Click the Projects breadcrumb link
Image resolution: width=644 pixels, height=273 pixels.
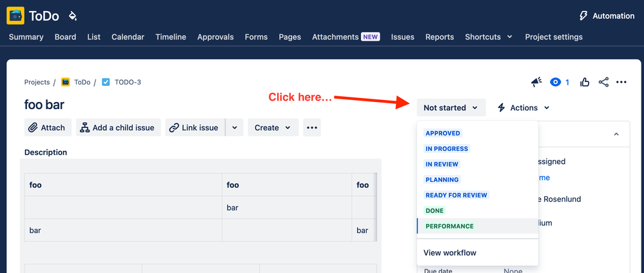click(37, 82)
